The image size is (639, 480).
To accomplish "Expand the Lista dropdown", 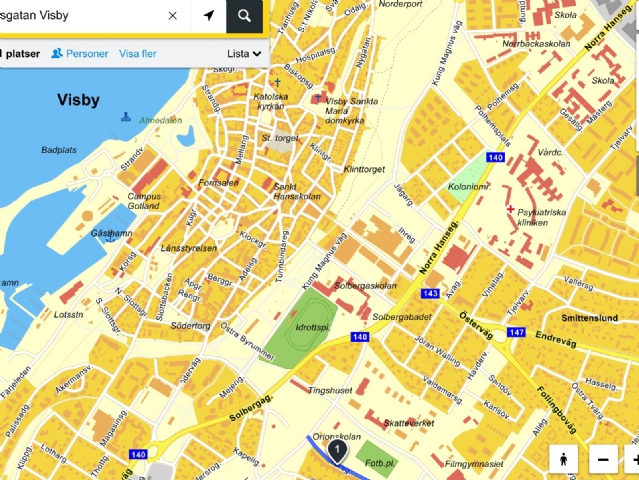I will (244, 53).
